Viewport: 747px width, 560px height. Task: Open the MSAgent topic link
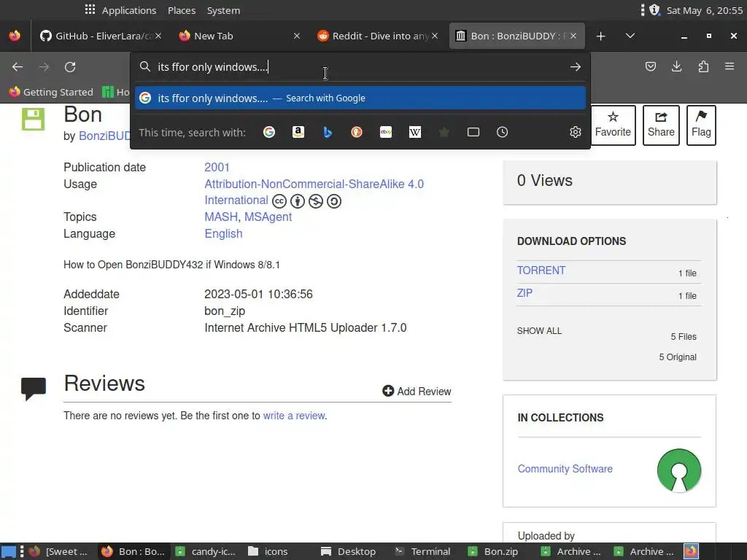(268, 217)
